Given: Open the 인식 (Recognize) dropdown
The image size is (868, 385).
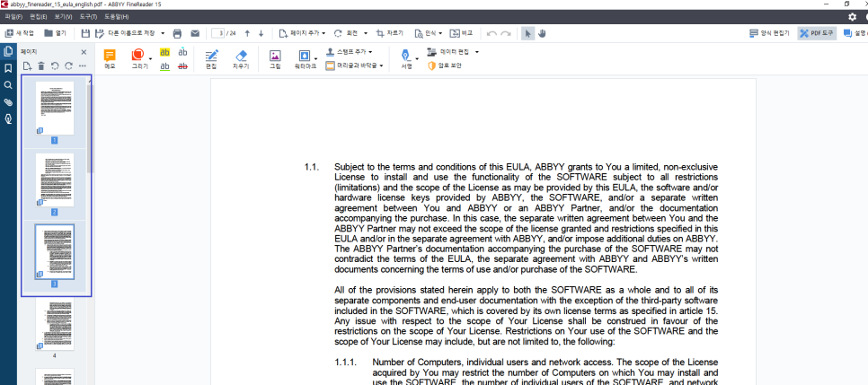Looking at the screenshot, I should (428, 33).
